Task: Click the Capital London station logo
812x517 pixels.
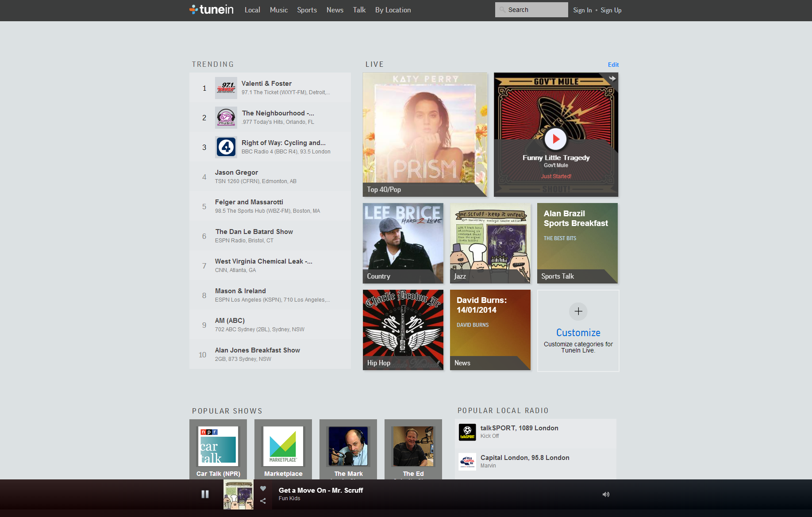Action: 467,461
